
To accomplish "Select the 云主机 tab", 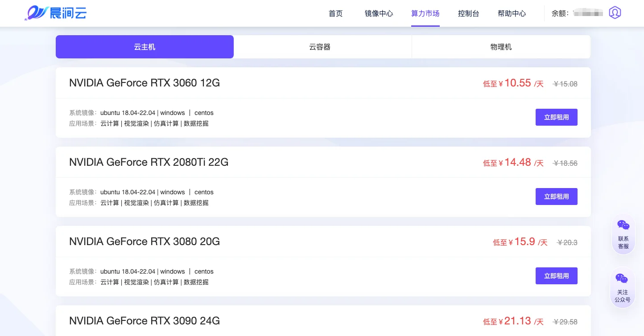I will click(144, 47).
